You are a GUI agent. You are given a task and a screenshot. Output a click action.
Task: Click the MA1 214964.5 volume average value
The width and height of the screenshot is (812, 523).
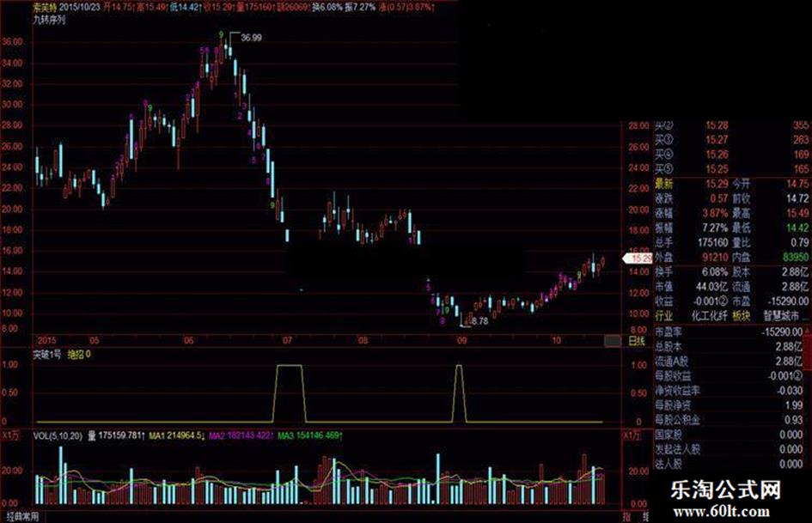tap(177, 436)
